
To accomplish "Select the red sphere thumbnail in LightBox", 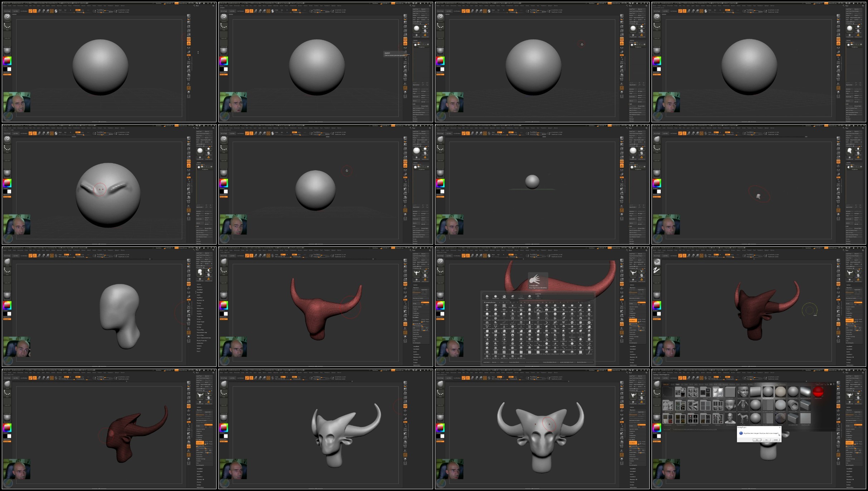I will [x=818, y=392].
